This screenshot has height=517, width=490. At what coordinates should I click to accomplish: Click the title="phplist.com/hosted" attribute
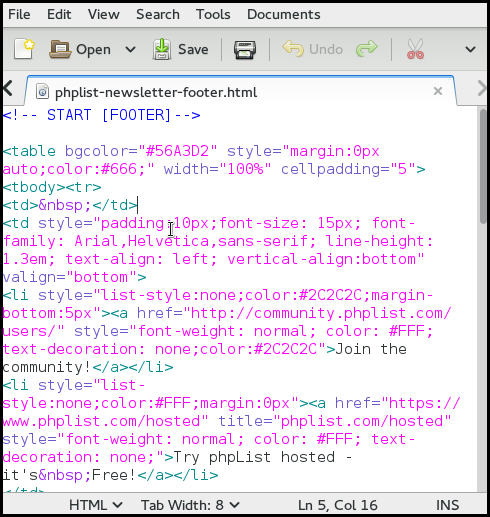coord(335,421)
